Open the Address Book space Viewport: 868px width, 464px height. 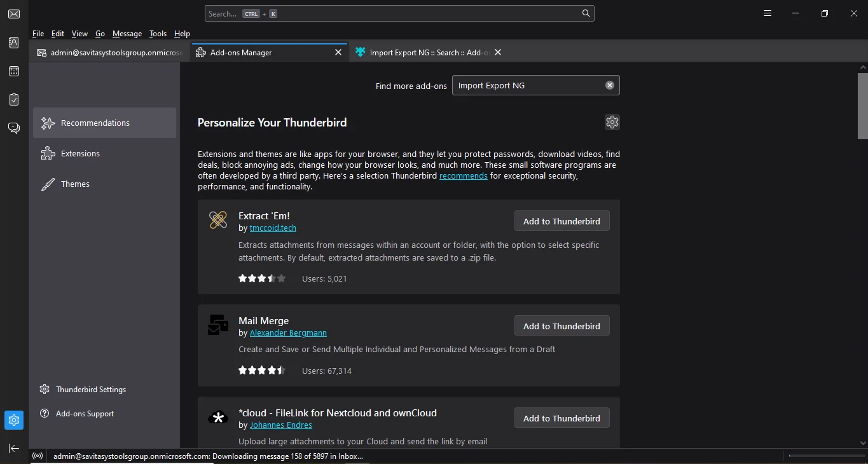click(x=14, y=43)
